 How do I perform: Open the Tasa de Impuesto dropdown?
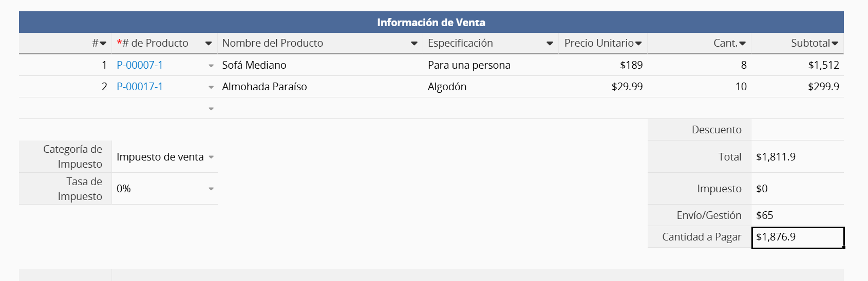(211, 189)
